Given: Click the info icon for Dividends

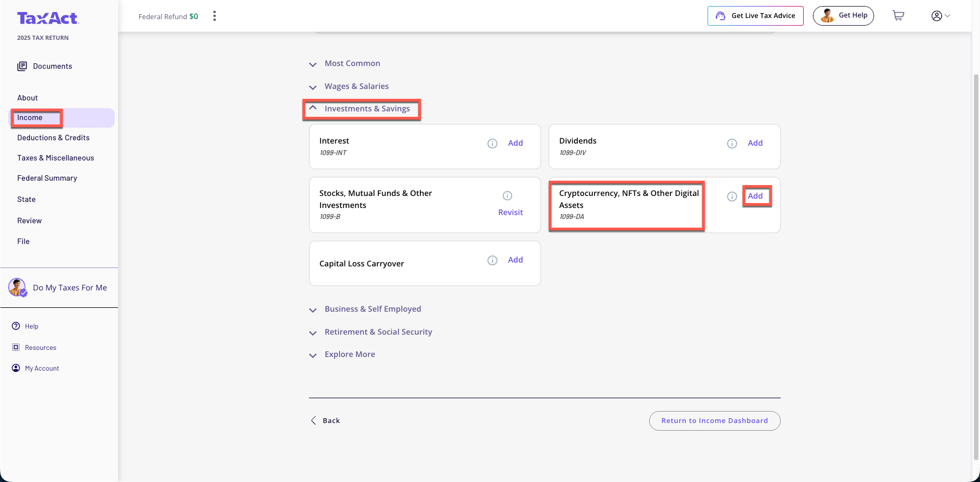Looking at the screenshot, I should click(732, 144).
